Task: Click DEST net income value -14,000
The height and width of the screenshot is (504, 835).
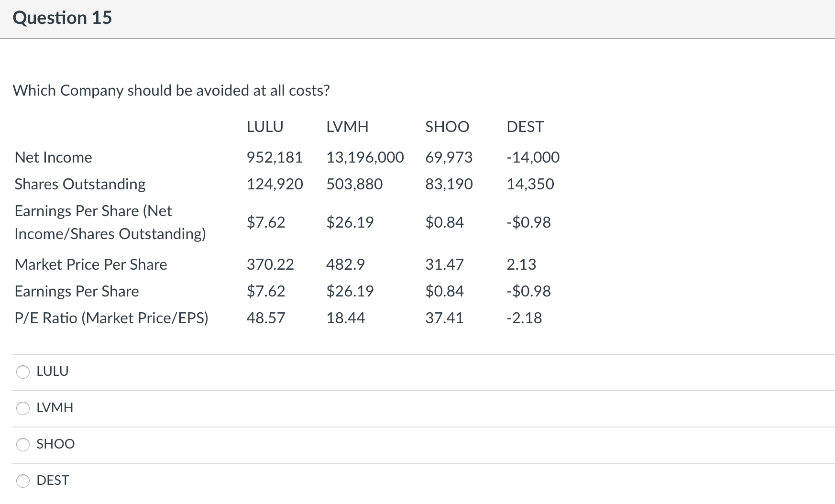Action: (x=533, y=157)
